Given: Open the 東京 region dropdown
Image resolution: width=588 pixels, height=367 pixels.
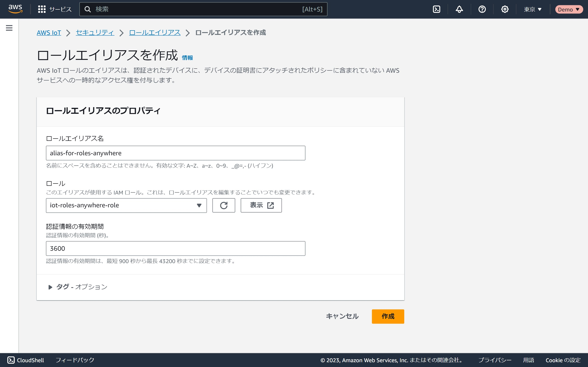Looking at the screenshot, I should 533,9.
